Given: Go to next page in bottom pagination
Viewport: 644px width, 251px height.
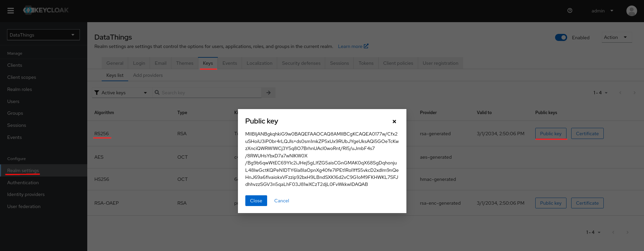Looking at the screenshot, I should tap(627, 232).
